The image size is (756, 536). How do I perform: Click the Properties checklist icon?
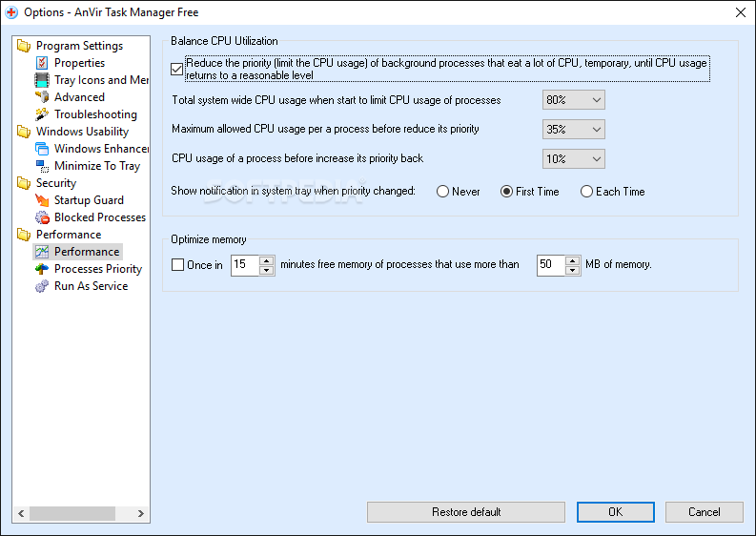click(x=42, y=63)
